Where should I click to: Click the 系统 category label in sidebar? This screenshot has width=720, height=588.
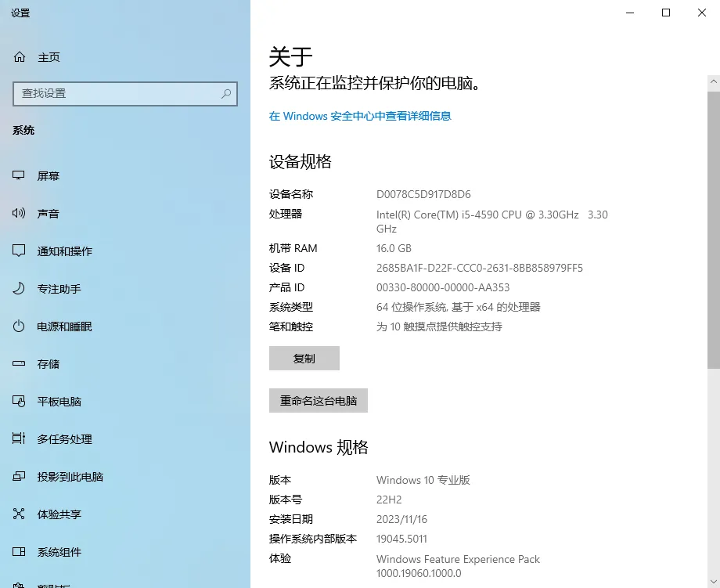point(23,131)
